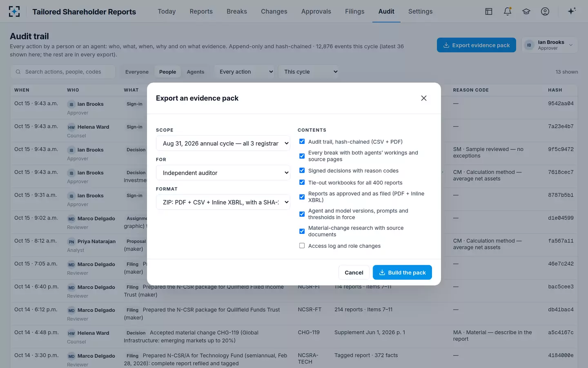This screenshot has height=368, width=588.
Task: Go to the Filings tab
Action: click(x=354, y=11)
